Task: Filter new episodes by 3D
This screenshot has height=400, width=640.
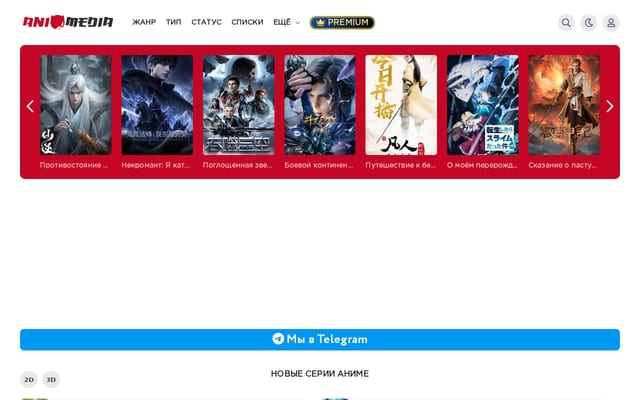Action: (x=51, y=380)
